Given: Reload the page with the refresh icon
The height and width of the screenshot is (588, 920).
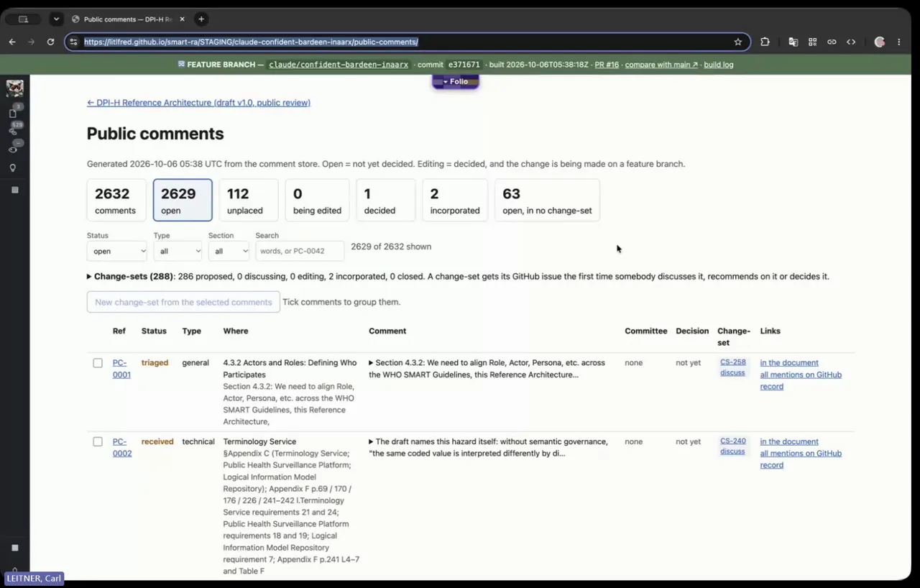Looking at the screenshot, I should pos(50,42).
